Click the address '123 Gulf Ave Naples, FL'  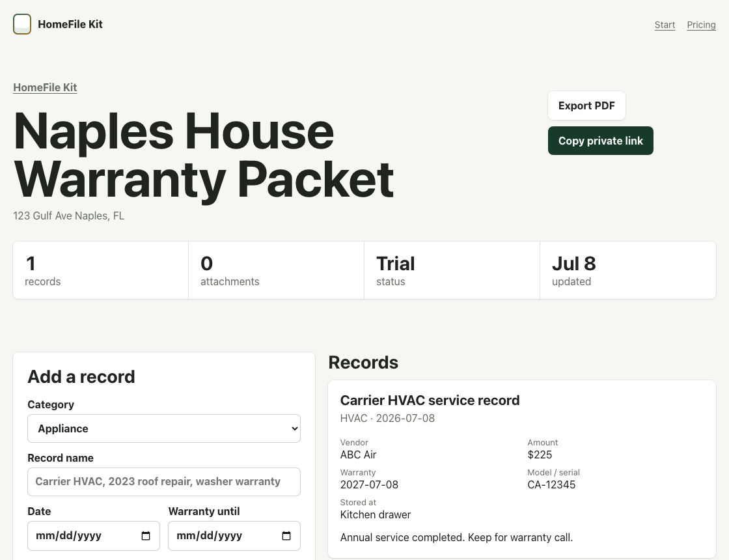click(x=69, y=216)
